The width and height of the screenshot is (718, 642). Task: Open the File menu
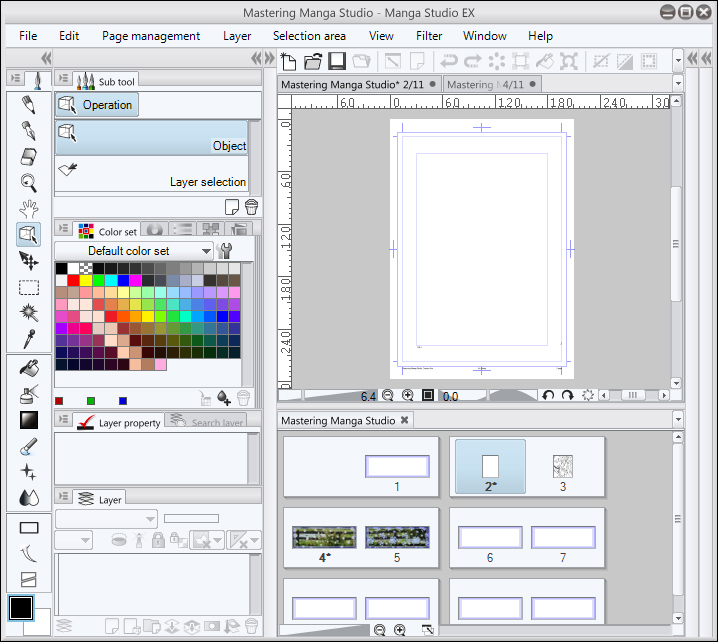point(28,36)
